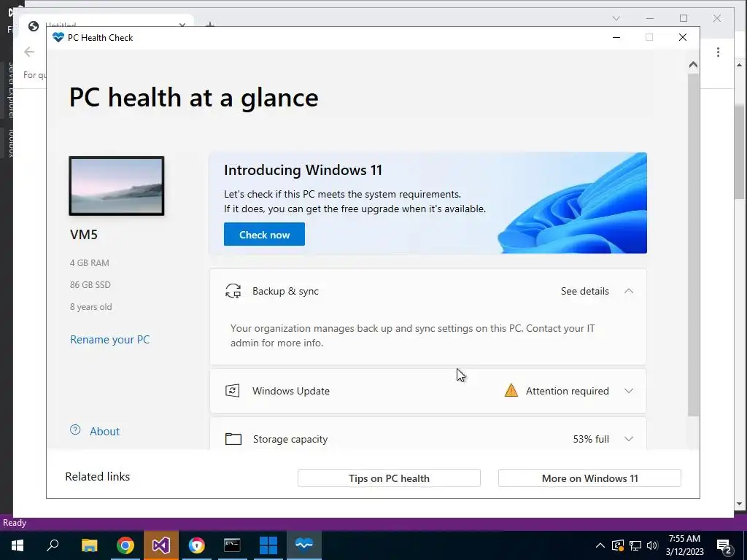Click the 8 years old text

click(x=91, y=307)
